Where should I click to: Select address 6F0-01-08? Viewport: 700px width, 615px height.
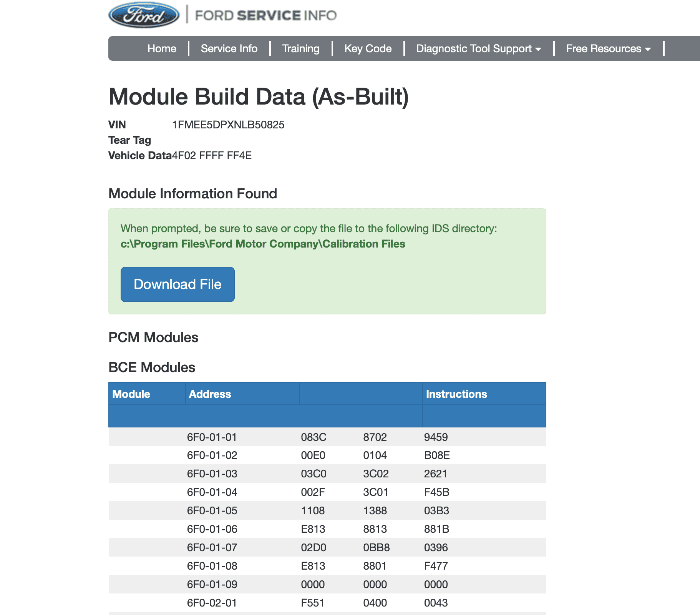(x=212, y=566)
